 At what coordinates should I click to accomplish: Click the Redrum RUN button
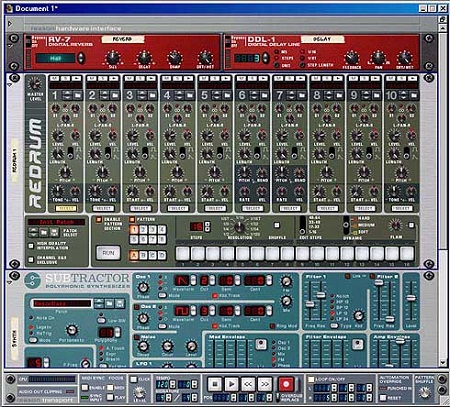coord(108,253)
